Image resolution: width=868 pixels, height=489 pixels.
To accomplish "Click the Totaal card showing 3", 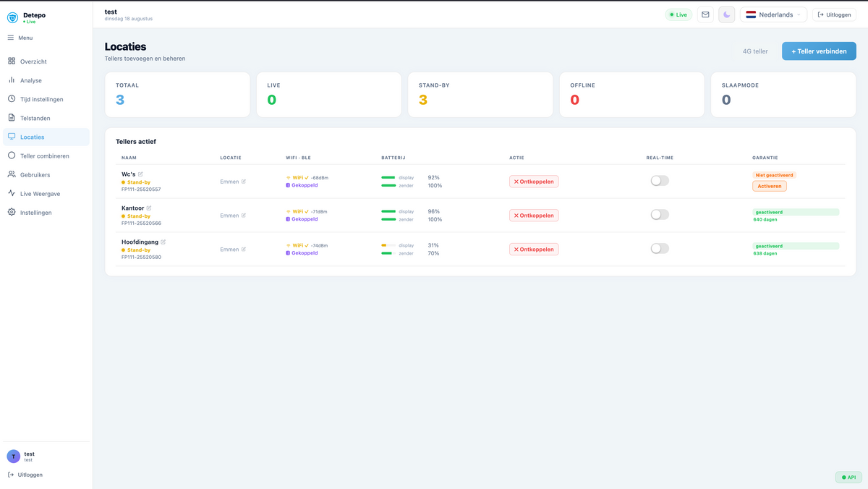I will [x=177, y=94].
